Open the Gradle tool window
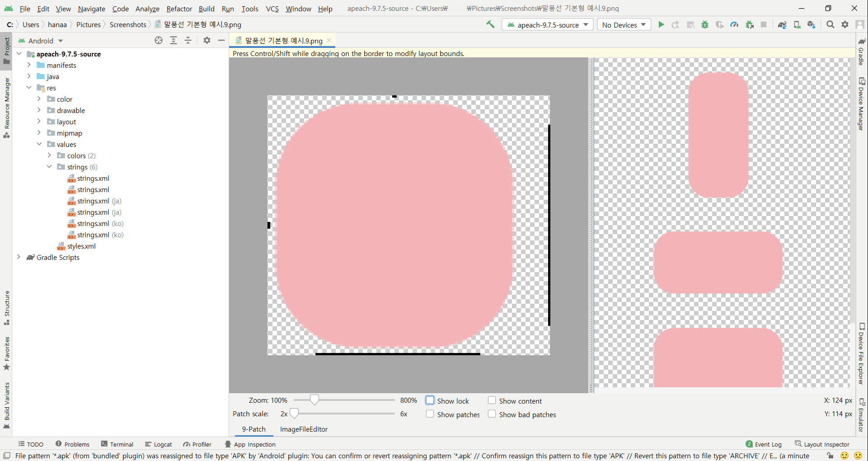This screenshot has width=868, height=461. tap(862, 52)
